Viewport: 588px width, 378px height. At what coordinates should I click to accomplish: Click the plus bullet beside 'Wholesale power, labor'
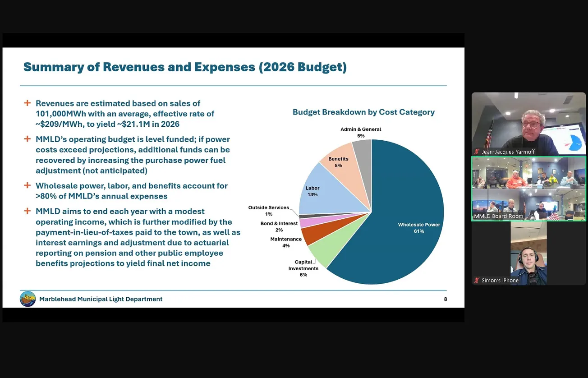coord(28,185)
